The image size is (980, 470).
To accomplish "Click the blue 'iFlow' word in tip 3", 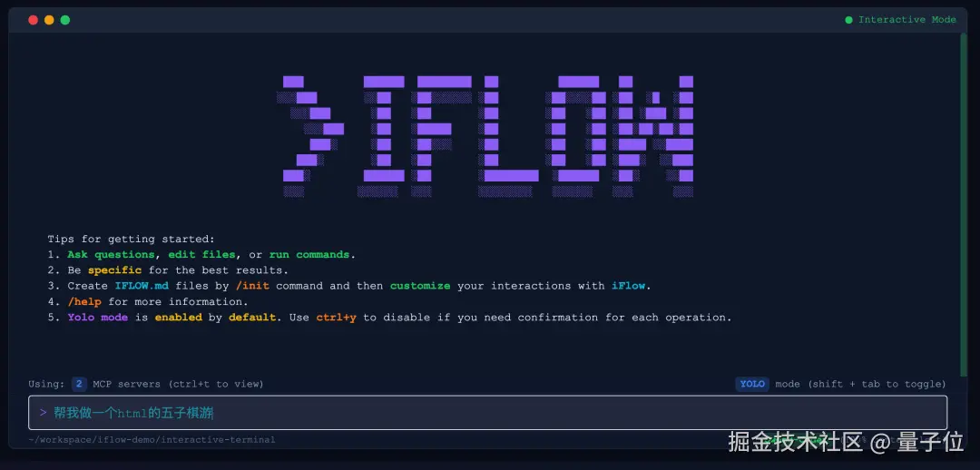I will pos(628,286).
